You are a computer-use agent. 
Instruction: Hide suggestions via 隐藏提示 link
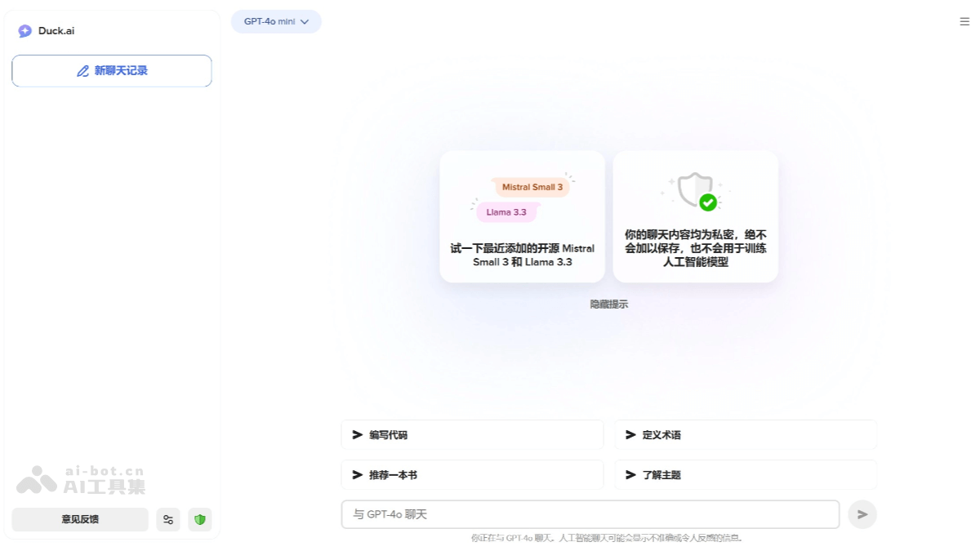click(x=608, y=304)
